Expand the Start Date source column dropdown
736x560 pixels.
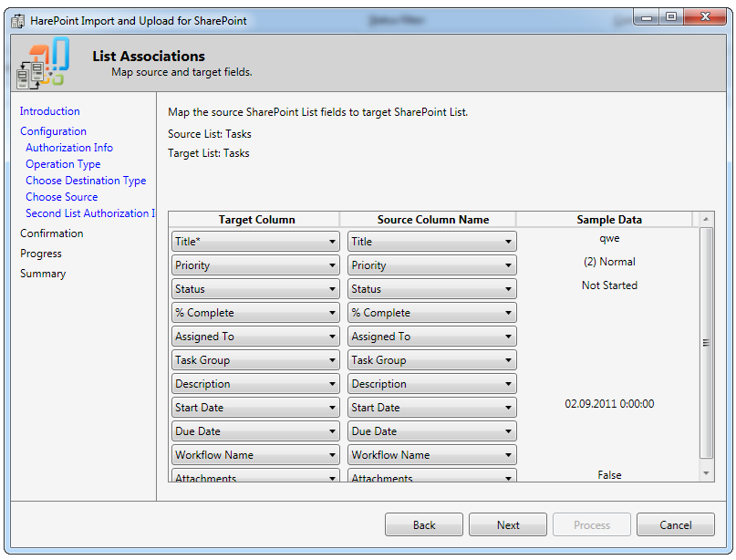[431, 408]
